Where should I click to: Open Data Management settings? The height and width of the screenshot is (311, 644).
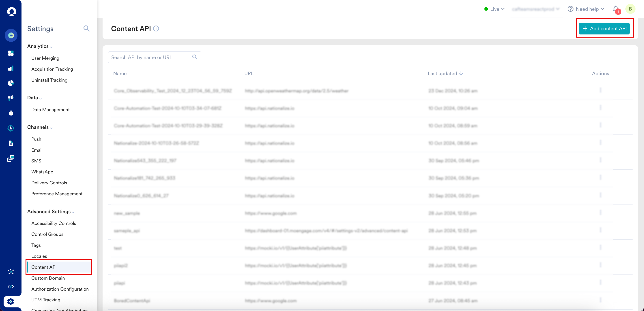pos(50,110)
